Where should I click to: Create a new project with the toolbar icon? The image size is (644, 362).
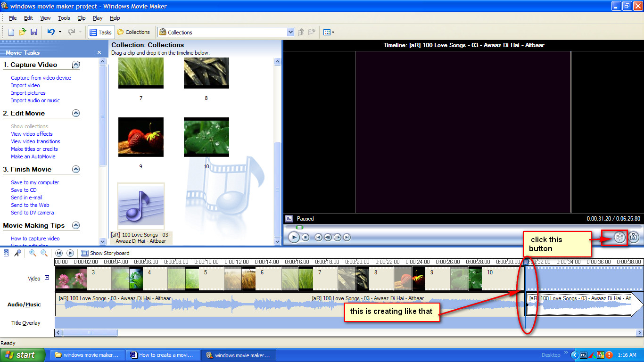[11, 32]
